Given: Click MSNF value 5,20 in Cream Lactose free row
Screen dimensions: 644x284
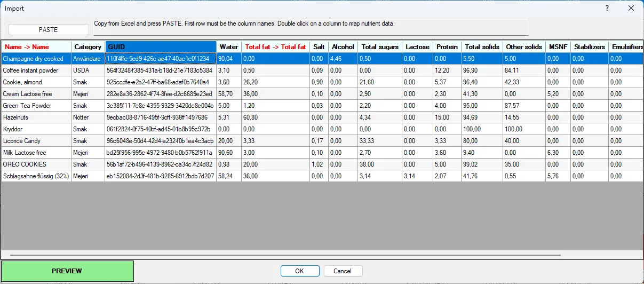Looking at the screenshot, I should 558,94.
